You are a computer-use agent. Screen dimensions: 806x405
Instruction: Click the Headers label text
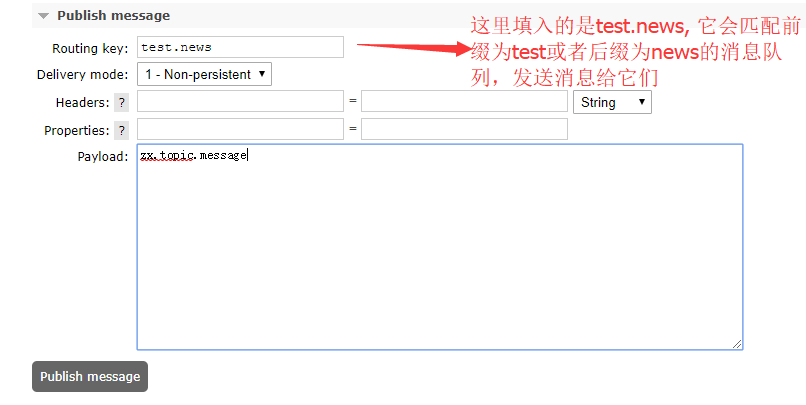82,103
